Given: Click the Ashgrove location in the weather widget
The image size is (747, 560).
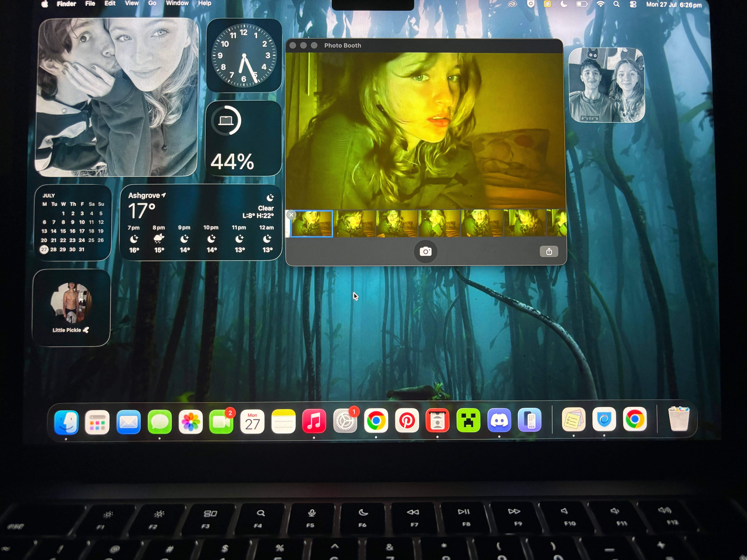Looking at the screenshot, I should 147,195.
